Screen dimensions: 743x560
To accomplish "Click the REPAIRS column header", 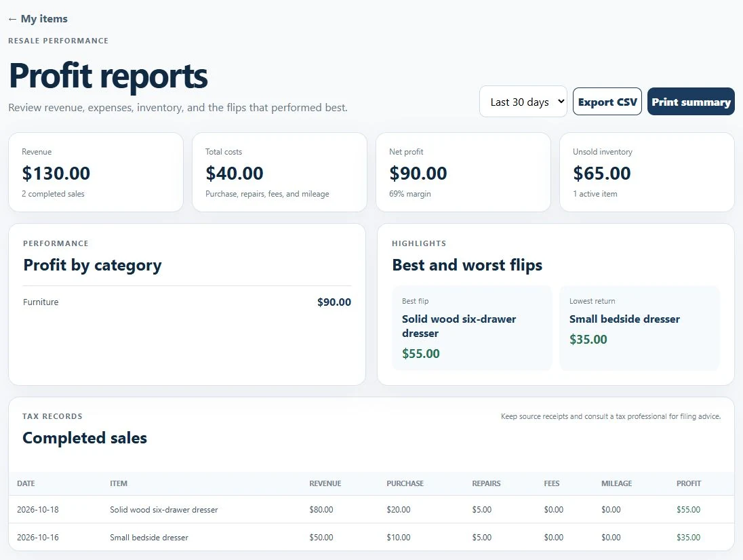I will 486,483.
